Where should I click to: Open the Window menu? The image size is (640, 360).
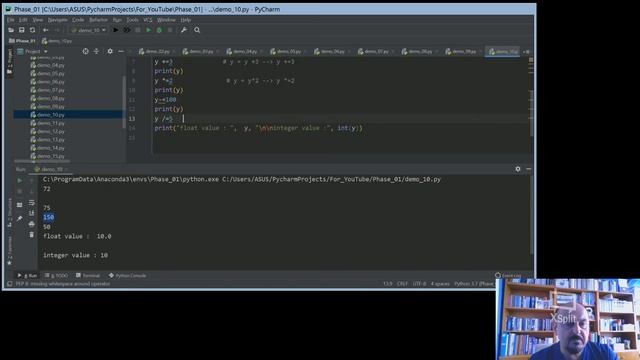tap(166, 20)
